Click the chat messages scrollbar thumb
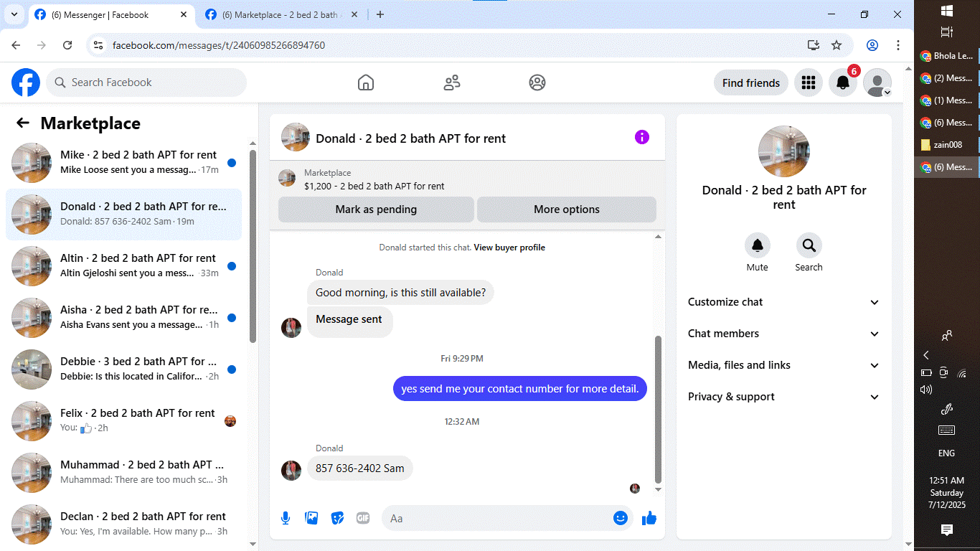This screenshot has height=551, width=980. click(x=659, y=410)
